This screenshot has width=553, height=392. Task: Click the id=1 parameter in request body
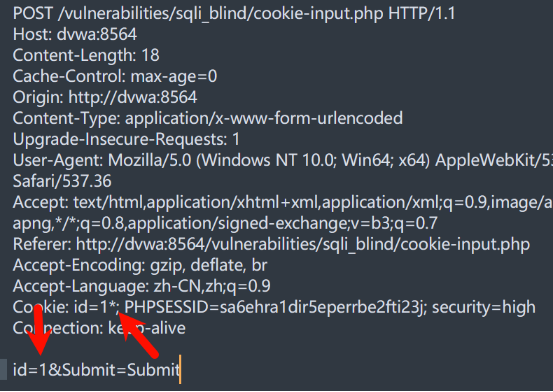(x=30, y=370)
